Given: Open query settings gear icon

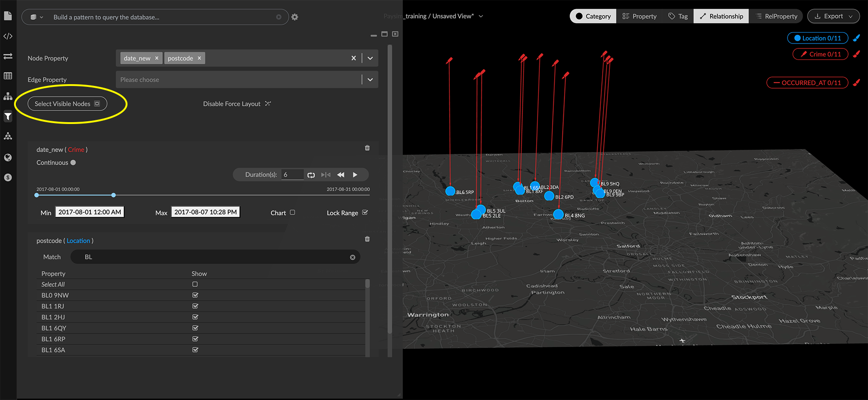Looking at the screenshot, I should 295,17.
